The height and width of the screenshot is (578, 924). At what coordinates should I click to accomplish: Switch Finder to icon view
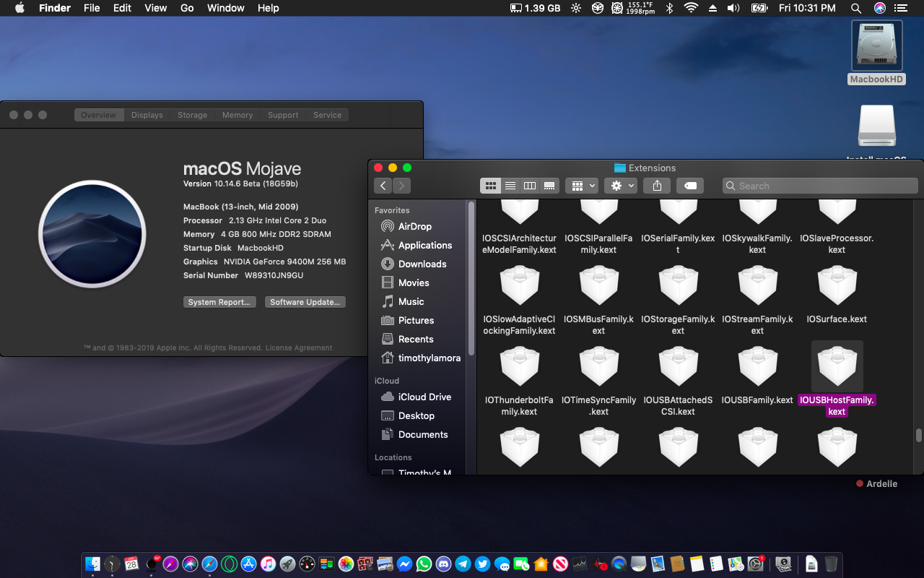[491, 186]
